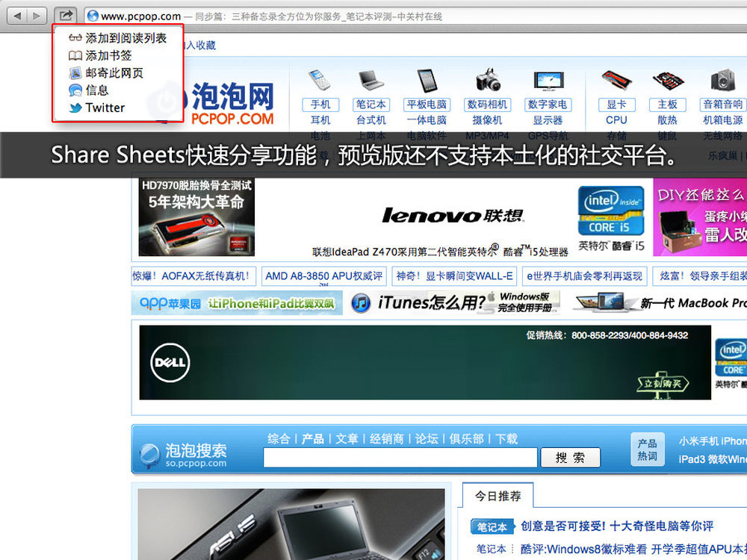
Task: Go back with the Safari back arrow
Action: pos(17,16)
